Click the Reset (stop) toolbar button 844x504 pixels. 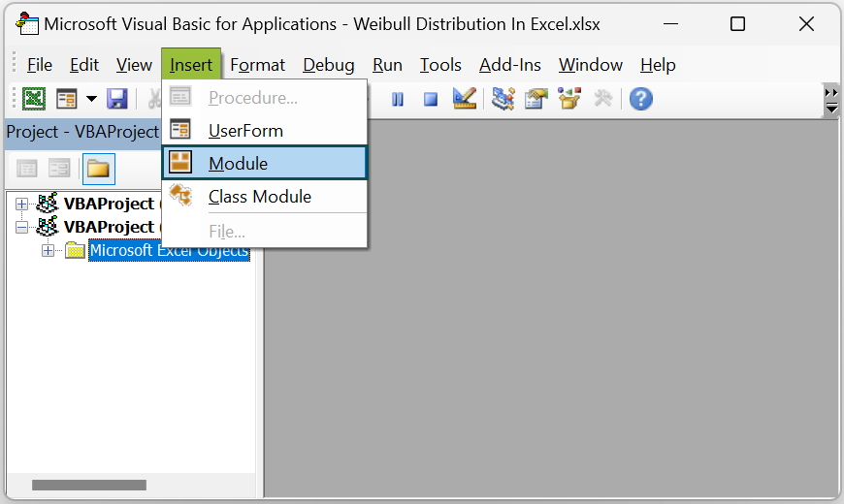[430, 99]
